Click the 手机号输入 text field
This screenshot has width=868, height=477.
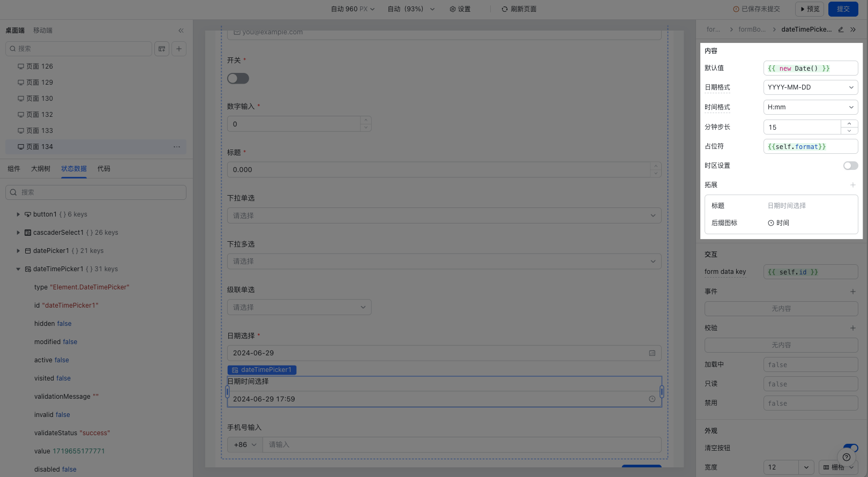[462, 445]
